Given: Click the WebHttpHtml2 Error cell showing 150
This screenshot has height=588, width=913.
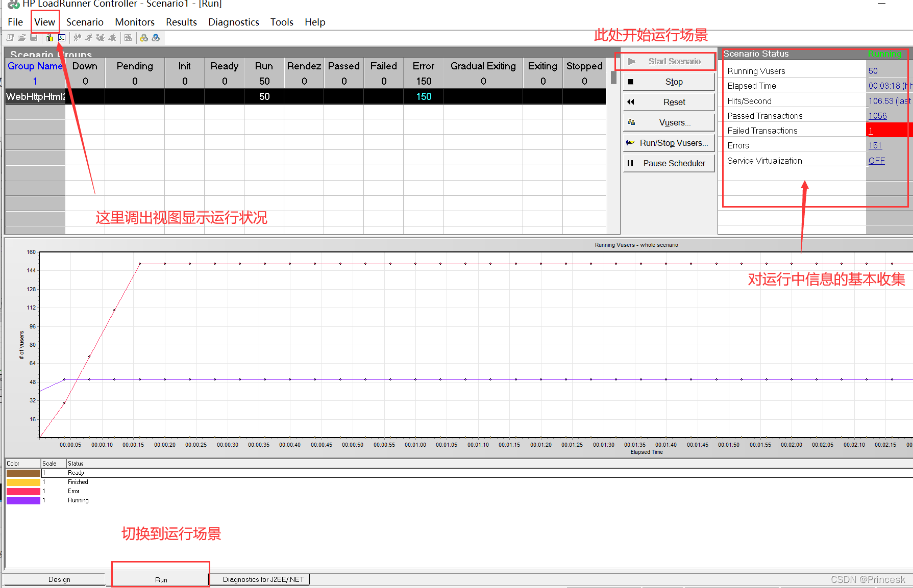Looking at the screenshot, I should (424, 96).
